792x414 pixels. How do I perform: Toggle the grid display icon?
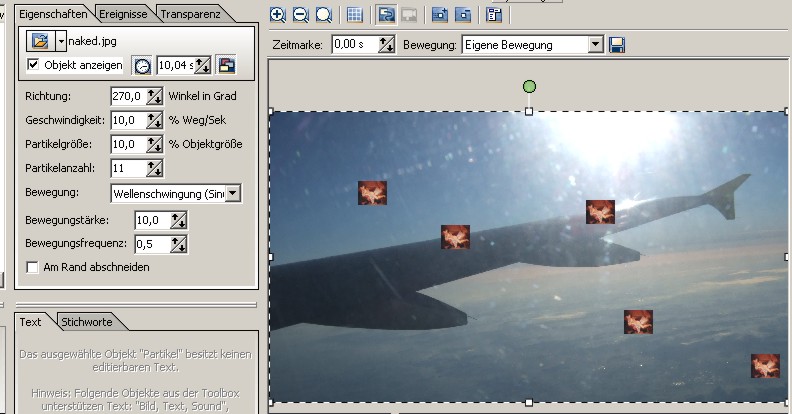pyautogui.click(x=354, y=15)
